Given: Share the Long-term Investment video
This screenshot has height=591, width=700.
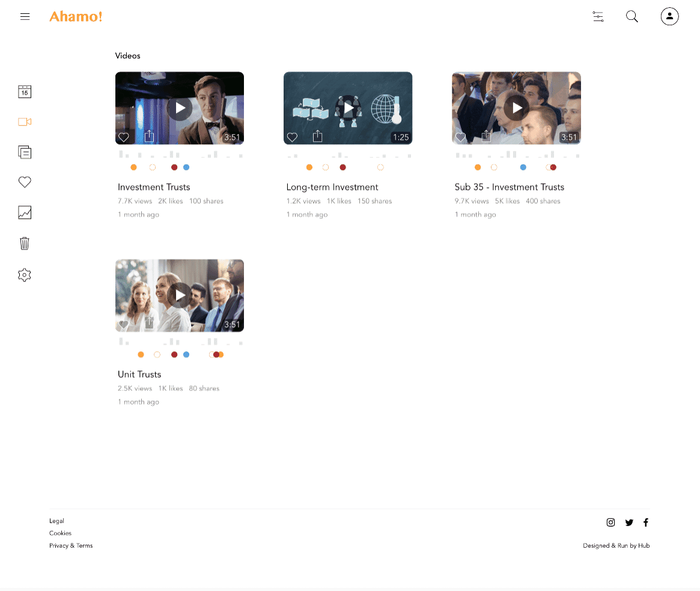Looking at the screenshot, I should coord(317,136).
